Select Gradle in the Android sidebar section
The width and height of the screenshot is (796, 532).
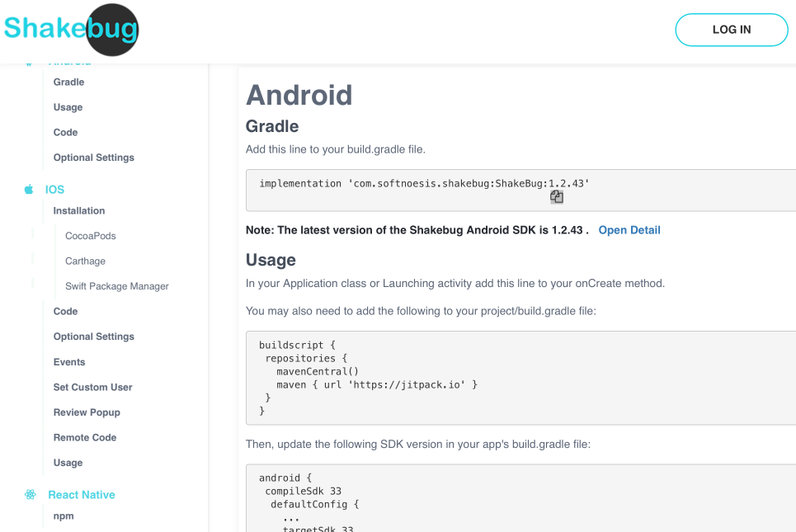click(x=68, y=82)
